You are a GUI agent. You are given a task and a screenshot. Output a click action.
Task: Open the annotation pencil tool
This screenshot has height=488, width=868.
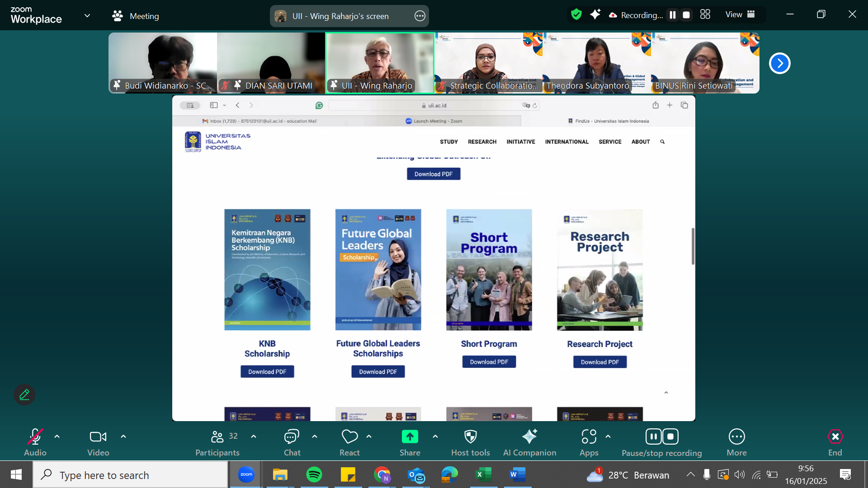24,394
